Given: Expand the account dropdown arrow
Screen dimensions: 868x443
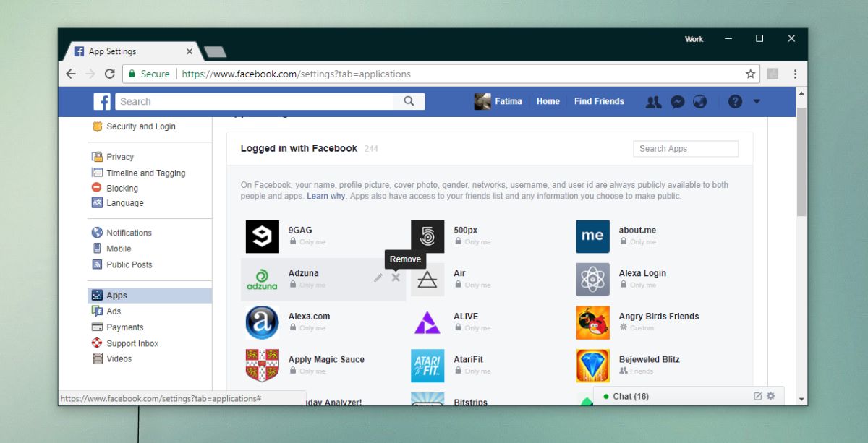Looking at the screenshot, I should click(x=757, y=102).
